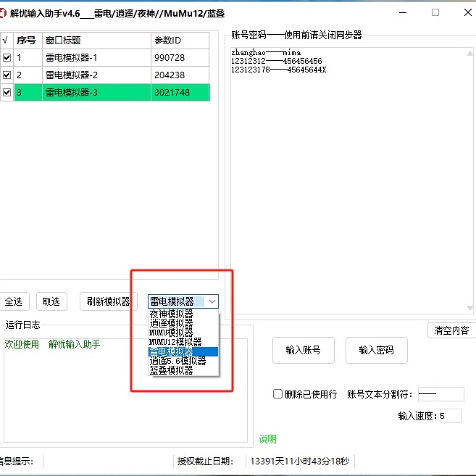Focus the 账号文本分割符 input field
Screen dimensions: 476x476
pyautogui.click(x=440, y=394)
